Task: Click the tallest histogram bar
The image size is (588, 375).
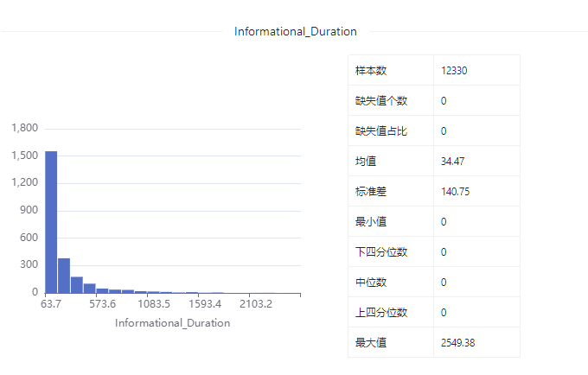Action: point(51,222)
